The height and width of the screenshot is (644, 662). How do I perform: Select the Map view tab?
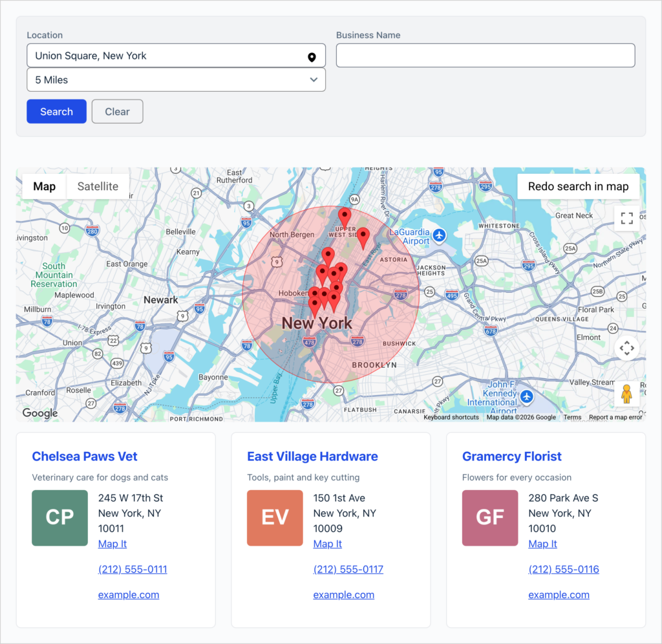[45, 186]
